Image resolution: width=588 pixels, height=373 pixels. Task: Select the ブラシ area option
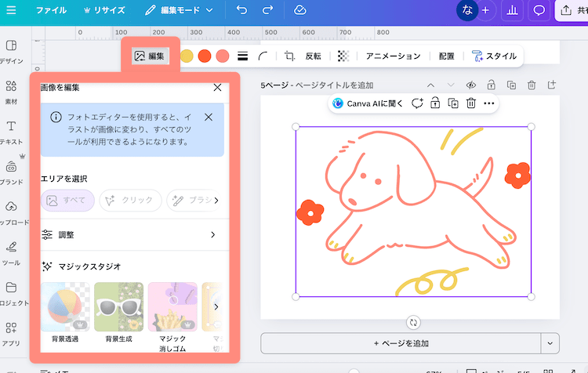pos(193,201)
